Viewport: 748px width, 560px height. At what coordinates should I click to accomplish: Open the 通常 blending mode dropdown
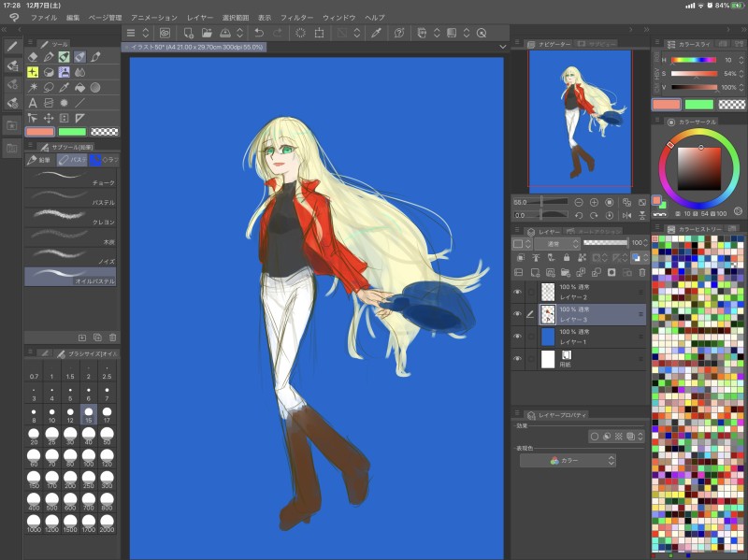pos(554,243)
